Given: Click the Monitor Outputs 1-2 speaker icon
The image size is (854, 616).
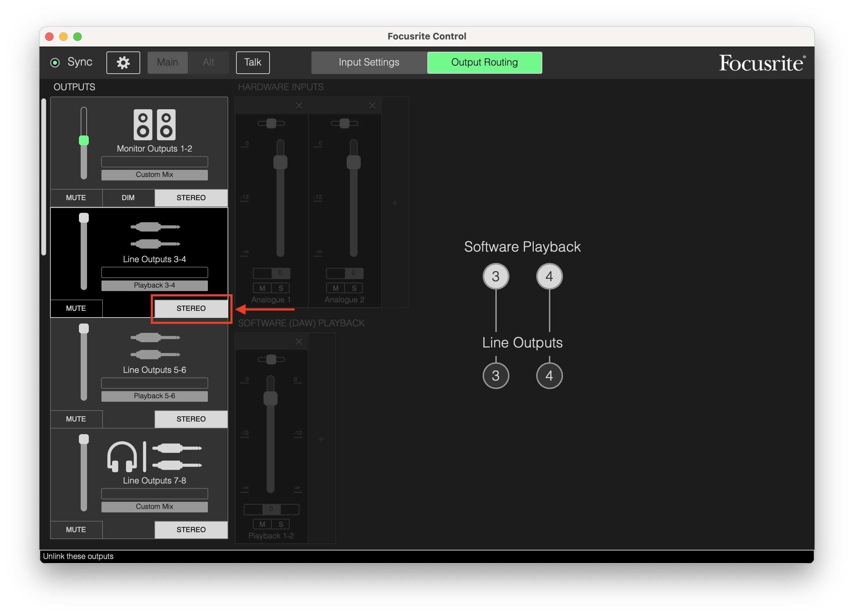Looking at the screenshot, I should point(154,125).
